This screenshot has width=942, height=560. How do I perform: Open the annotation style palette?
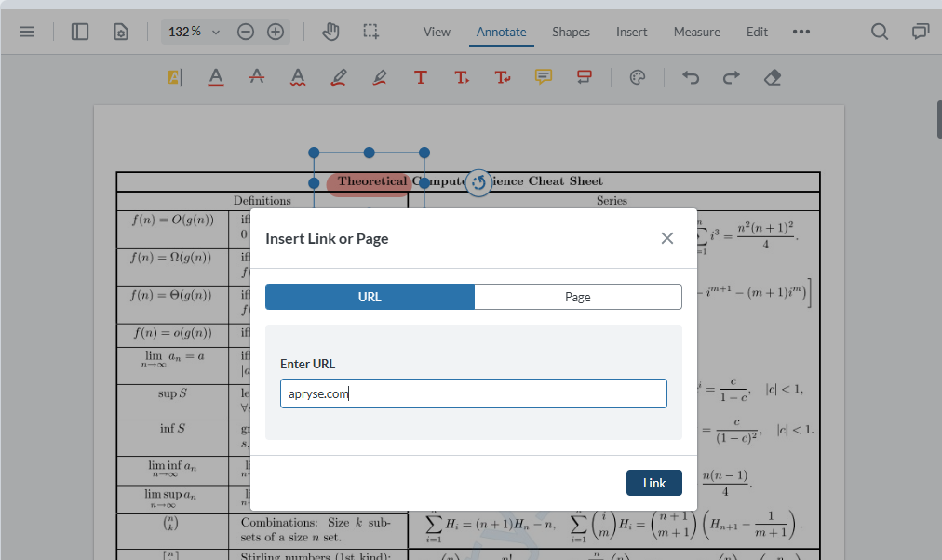tap(637, 77)
